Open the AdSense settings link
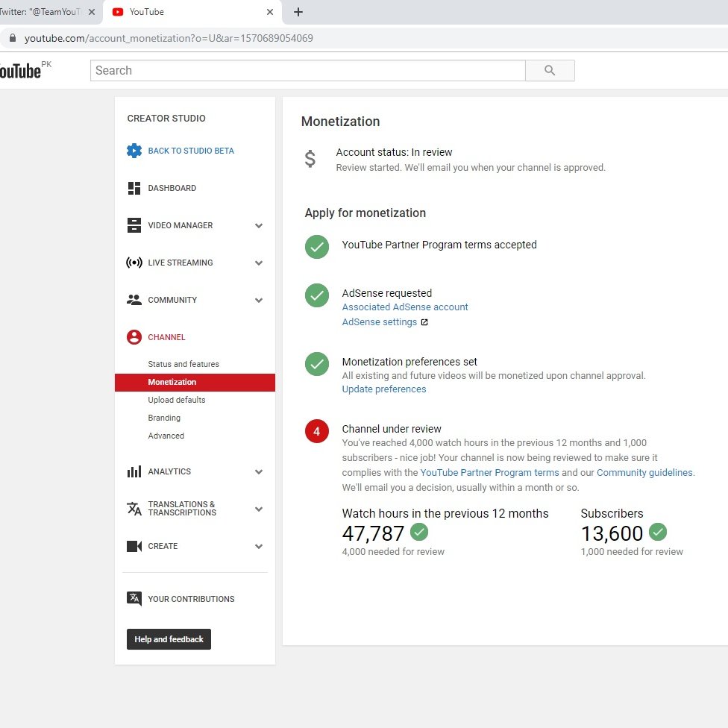 pyautogui.click(x=380, y=321)
